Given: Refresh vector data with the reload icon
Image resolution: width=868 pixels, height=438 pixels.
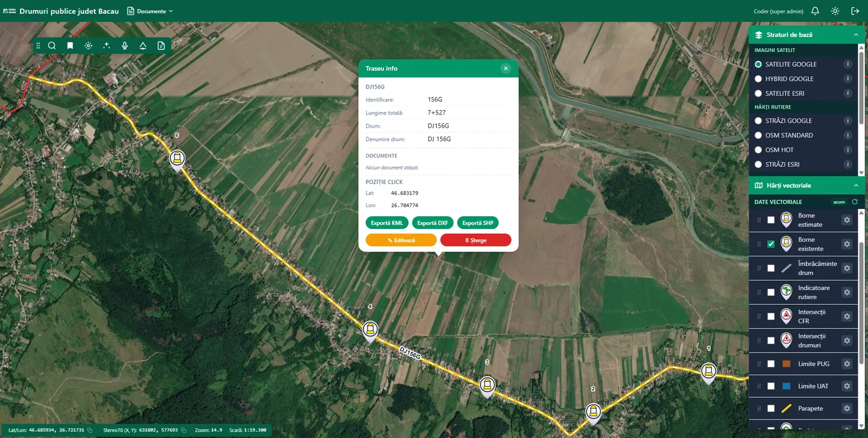Looking at the screenshot, I should coord(855,202).
